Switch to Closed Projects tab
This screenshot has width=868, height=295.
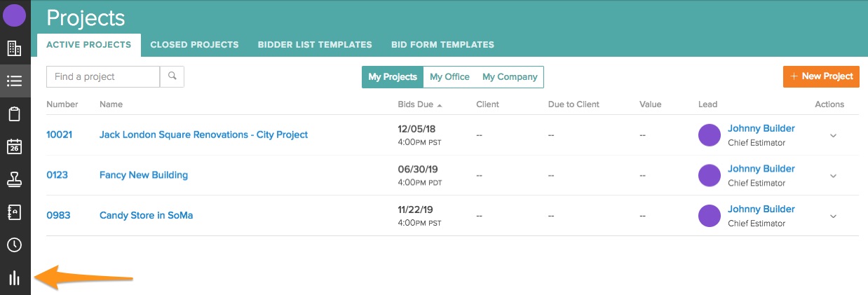tap(194, 45)
